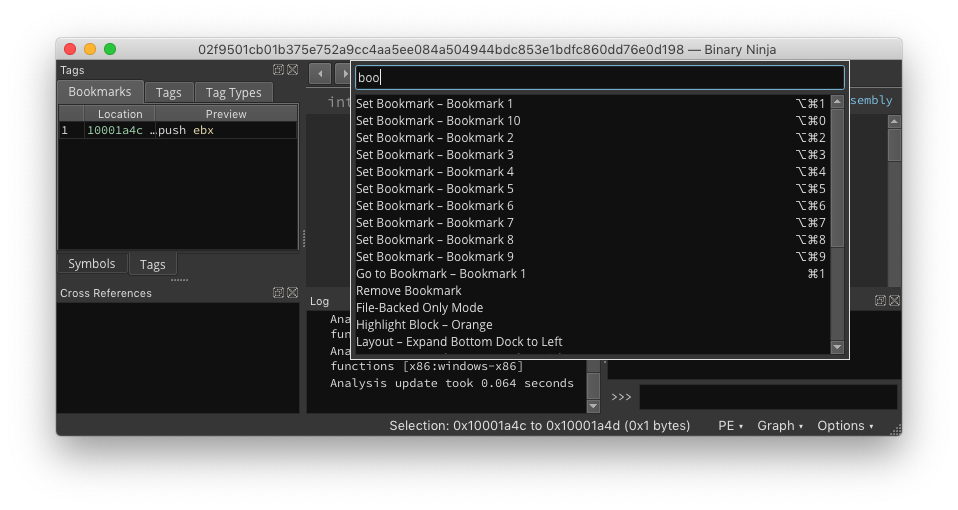Float the Tags panel with undock icon

[x=278, y=70]
